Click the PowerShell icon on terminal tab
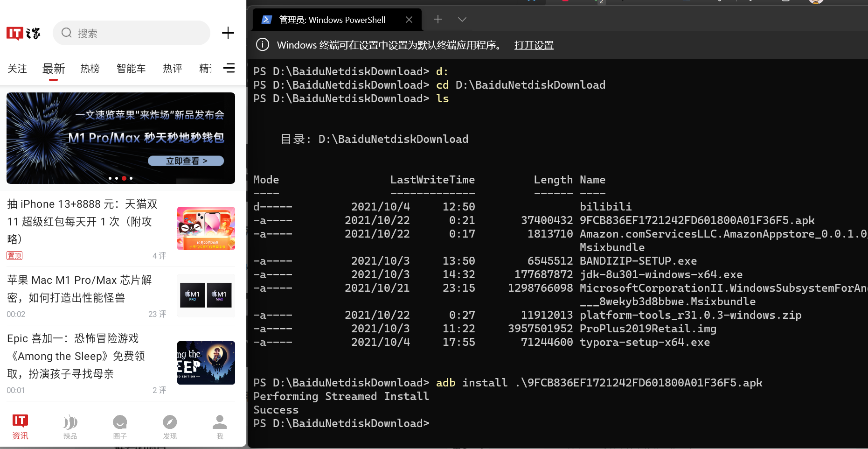Viewport: 868px width, 449px height. coord(266,20)
